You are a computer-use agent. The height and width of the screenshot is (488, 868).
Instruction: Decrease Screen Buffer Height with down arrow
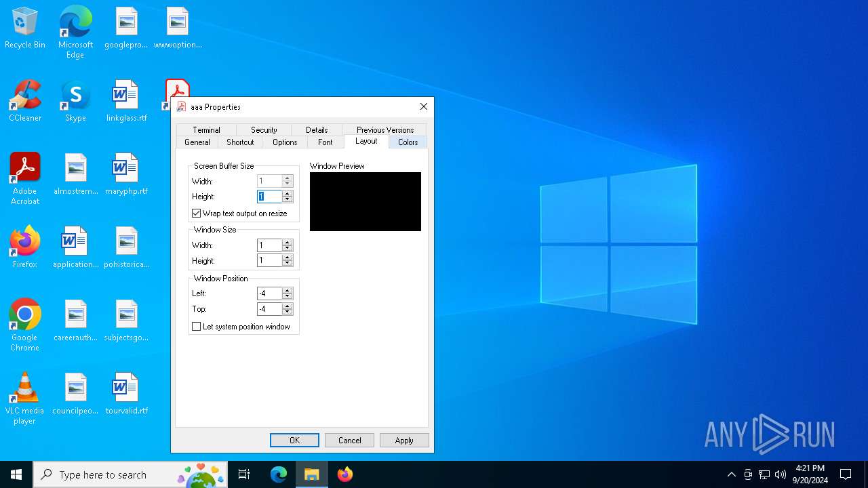(x=288, y=199)
